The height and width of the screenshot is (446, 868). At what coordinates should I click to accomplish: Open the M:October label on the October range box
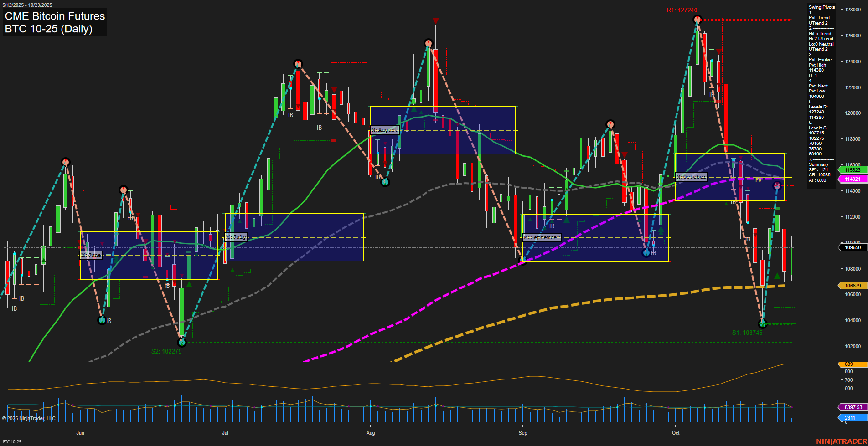click(x=691, y=177)
